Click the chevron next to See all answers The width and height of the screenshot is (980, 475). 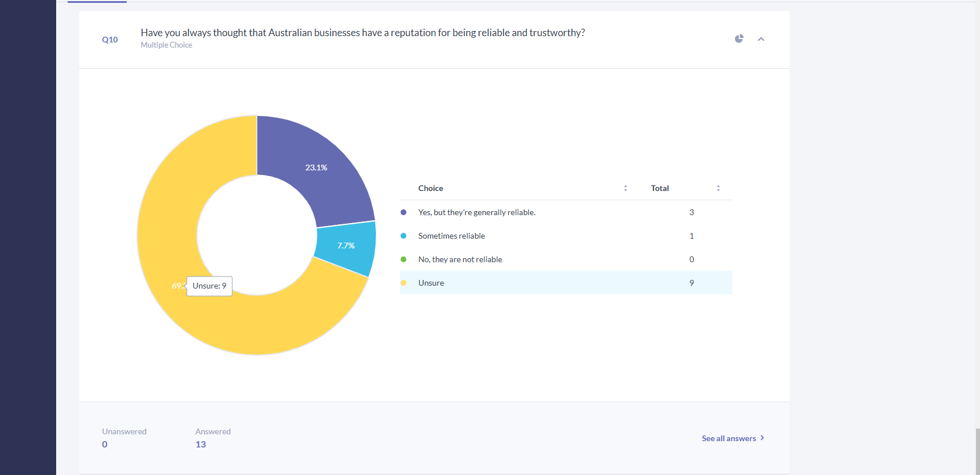[x=762, y=438]
